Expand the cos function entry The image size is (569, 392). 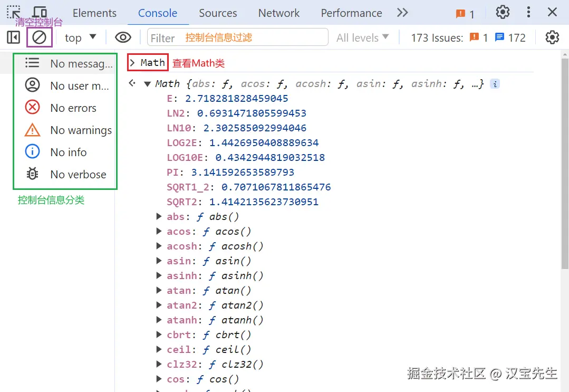pos(159,379)
